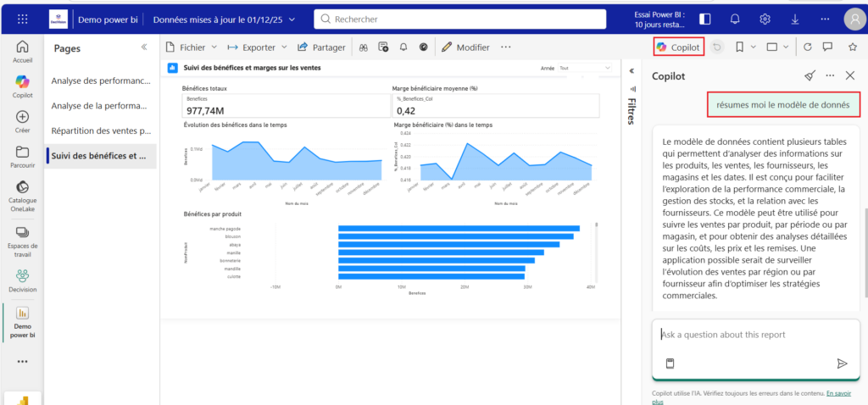Clear the Copilot chat with broom icon
868x405 pixels.
(810, 76)
